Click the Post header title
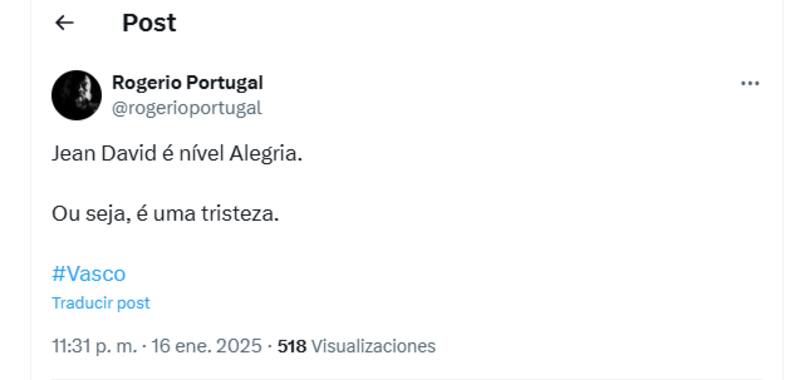 [149, 23]
